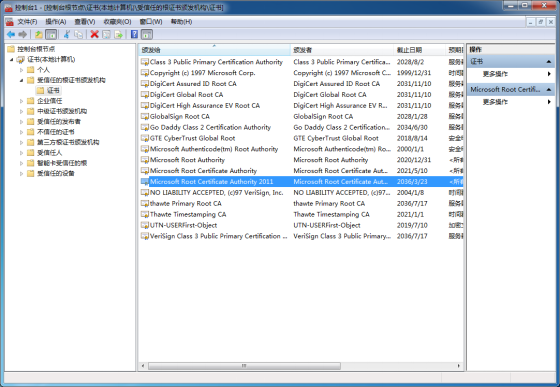Collapse the 证书 section in actions pane

(x=549, y=62)
